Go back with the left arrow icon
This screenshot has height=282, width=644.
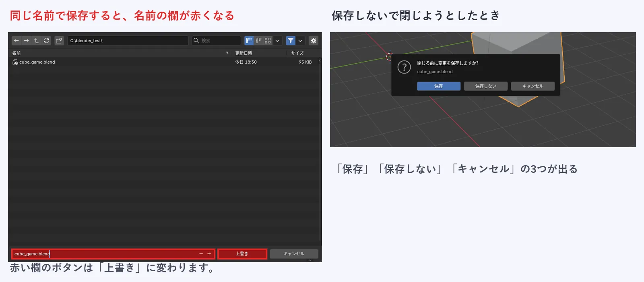tap(17, 41)
